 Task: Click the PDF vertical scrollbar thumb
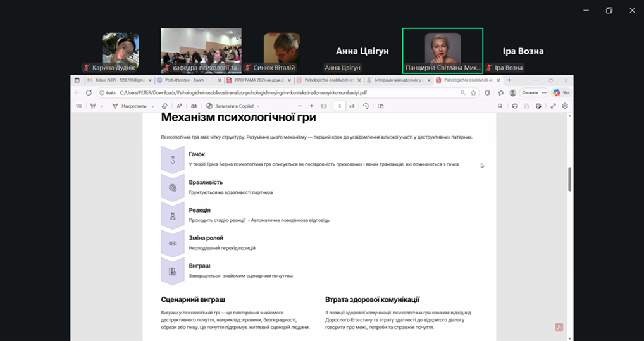click(x=569, y=179)
